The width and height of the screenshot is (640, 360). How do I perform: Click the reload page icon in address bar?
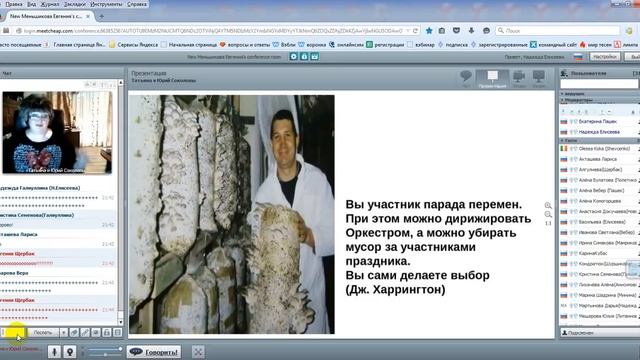pos(415,31)
